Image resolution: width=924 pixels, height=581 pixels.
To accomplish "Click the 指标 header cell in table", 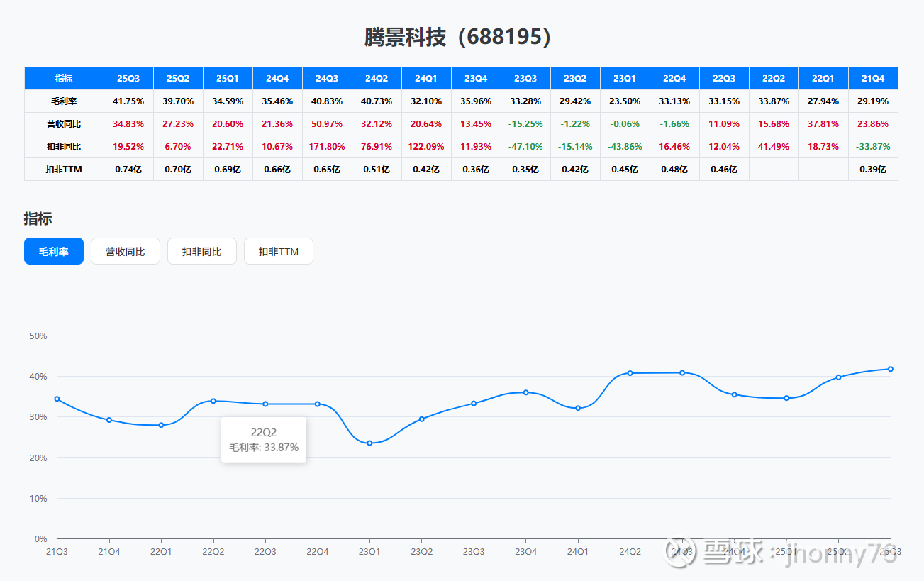I will (64, 78).
